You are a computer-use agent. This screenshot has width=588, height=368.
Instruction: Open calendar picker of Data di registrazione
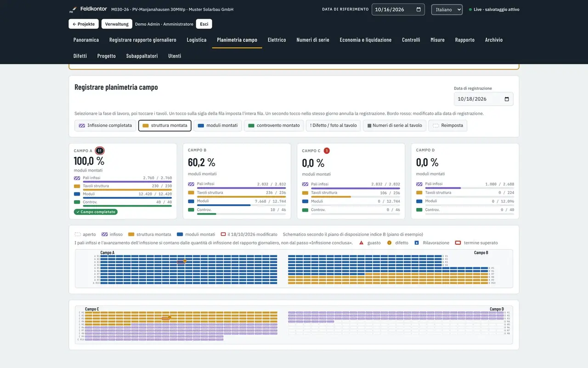pos(507,99)
